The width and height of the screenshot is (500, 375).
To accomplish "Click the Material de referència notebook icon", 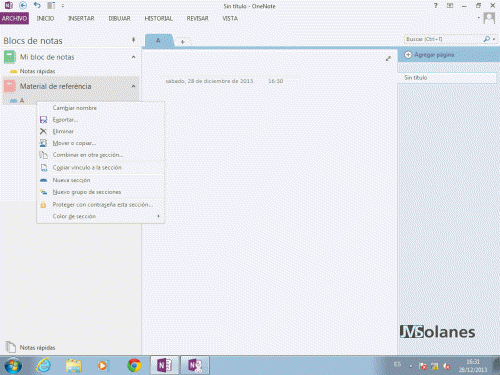I will [10, 86].
